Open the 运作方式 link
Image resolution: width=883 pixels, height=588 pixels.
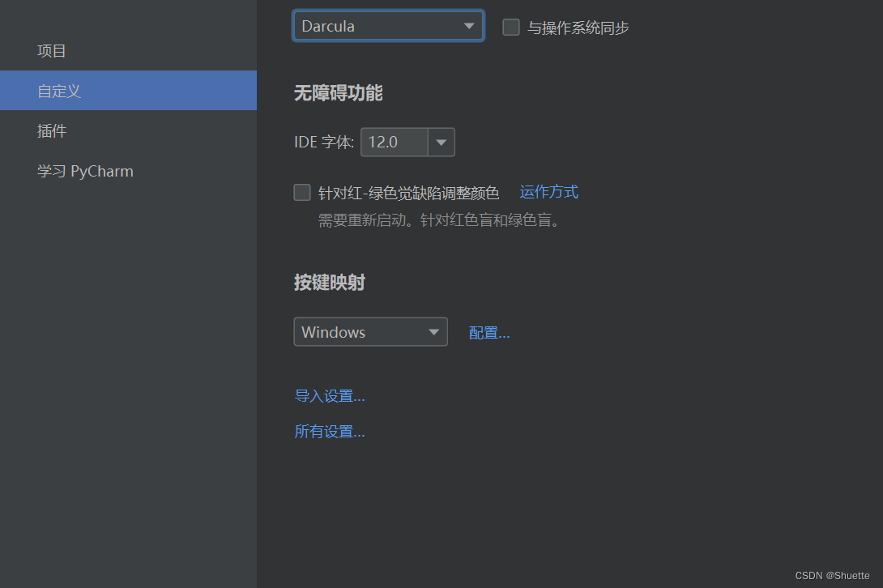(548, 192)
